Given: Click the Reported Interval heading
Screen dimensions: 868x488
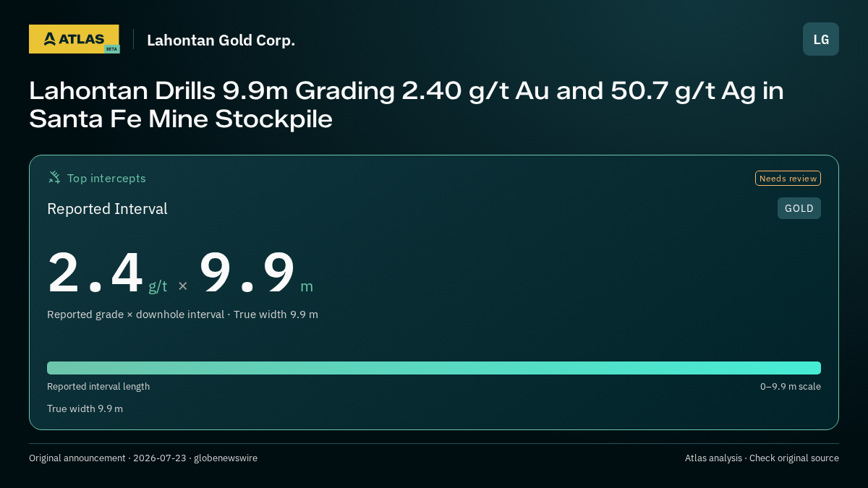Looking at the screenshot, I should (x=107, y=209).
